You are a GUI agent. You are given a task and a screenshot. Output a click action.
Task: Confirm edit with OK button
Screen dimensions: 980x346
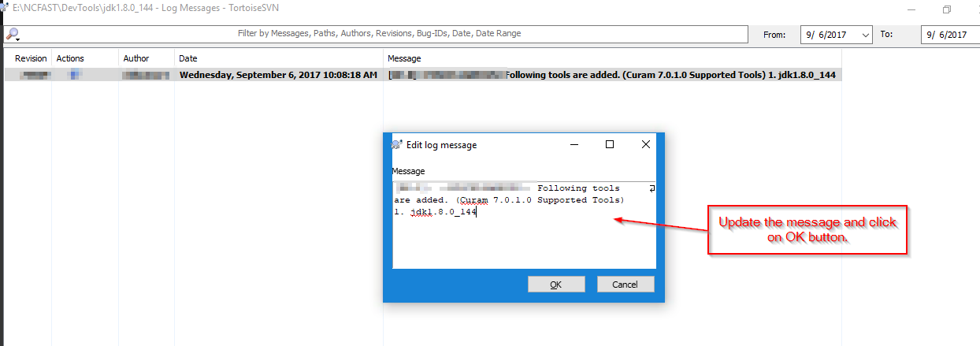(x=556, y=285)
